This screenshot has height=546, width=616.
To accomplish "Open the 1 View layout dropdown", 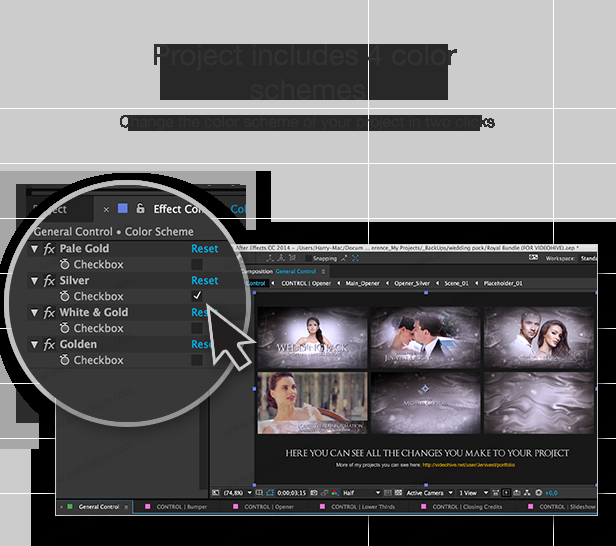I will [x=473, y=493].
